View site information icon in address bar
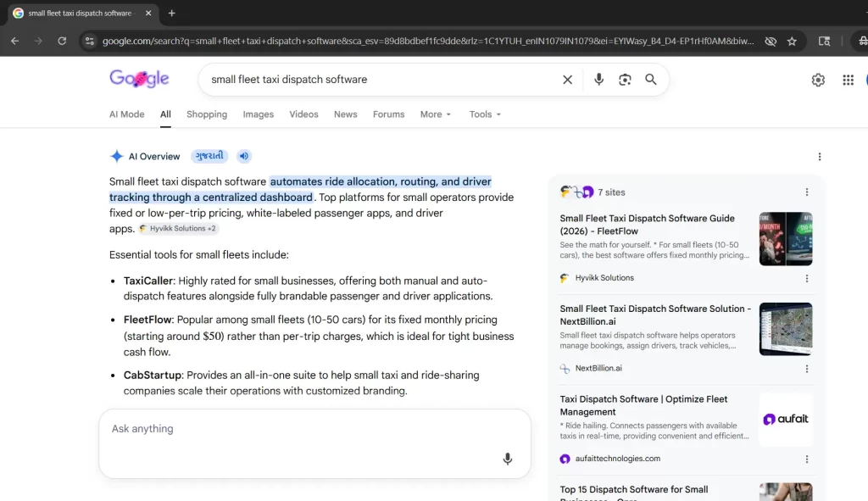Viewport: 868px width, 501px height. (90, 41)
